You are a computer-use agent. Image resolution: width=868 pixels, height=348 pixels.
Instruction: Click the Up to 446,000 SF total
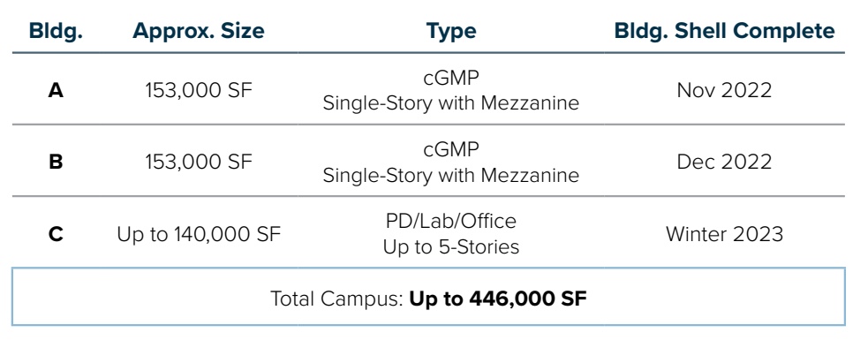click(498, 299)
